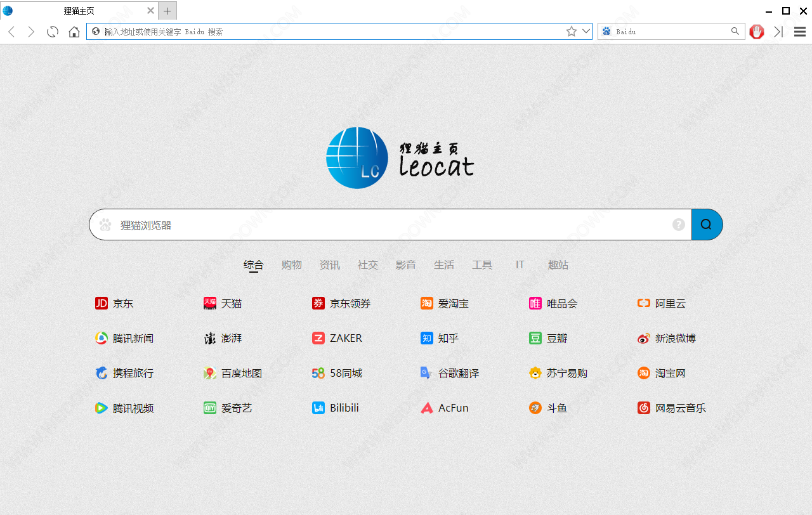Open a new tab with plus button
812x515 pixels.
(x=167, y=11)
